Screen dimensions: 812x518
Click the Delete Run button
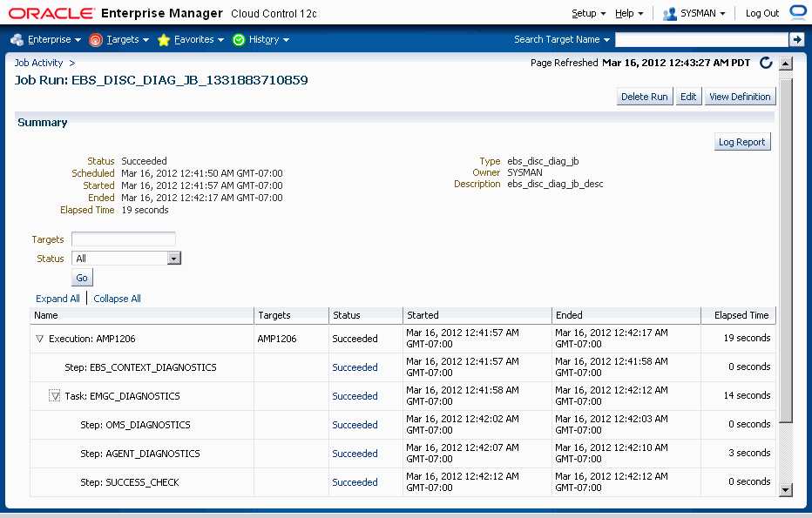(644, 97)
